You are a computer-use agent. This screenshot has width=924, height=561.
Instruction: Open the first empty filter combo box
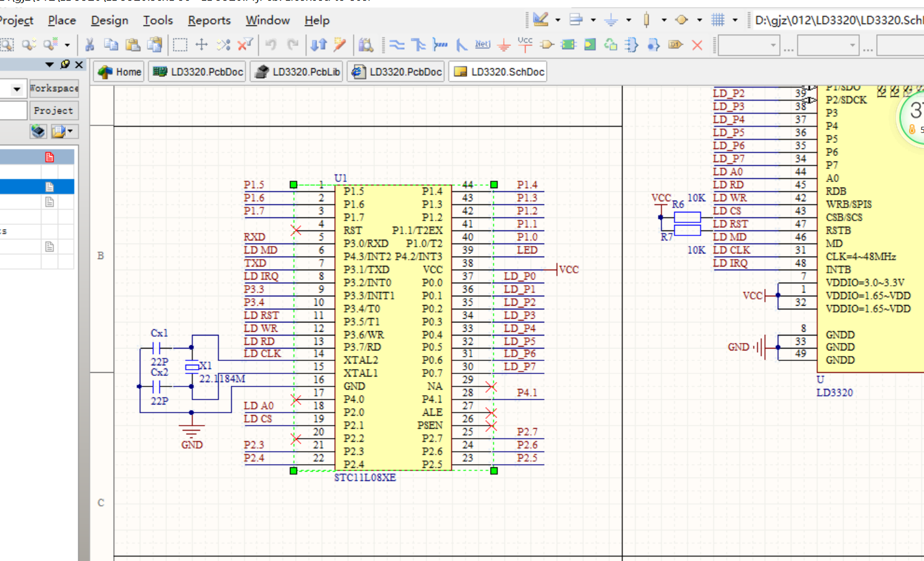(x=749, y=45)
